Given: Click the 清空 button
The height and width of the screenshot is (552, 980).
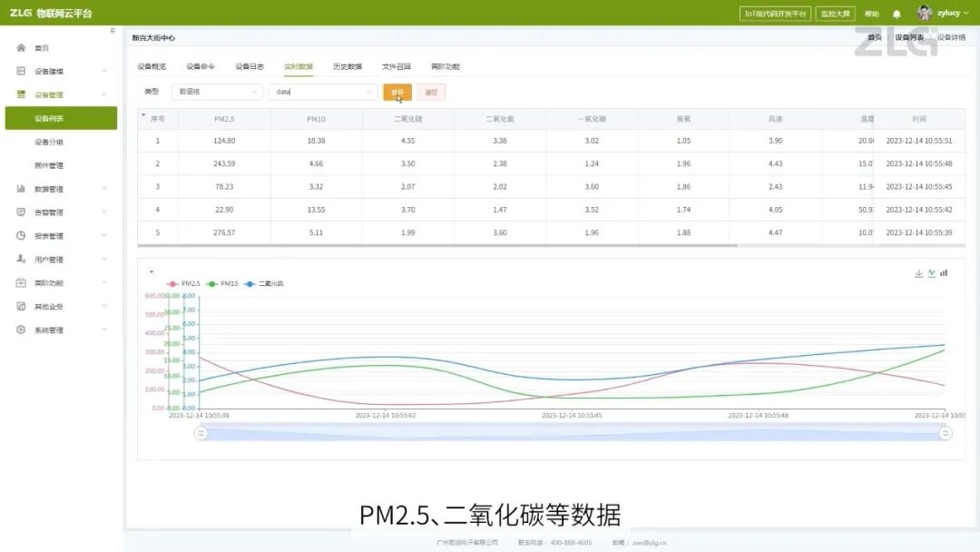Looking at the screenshot, I should click(431, 92).
